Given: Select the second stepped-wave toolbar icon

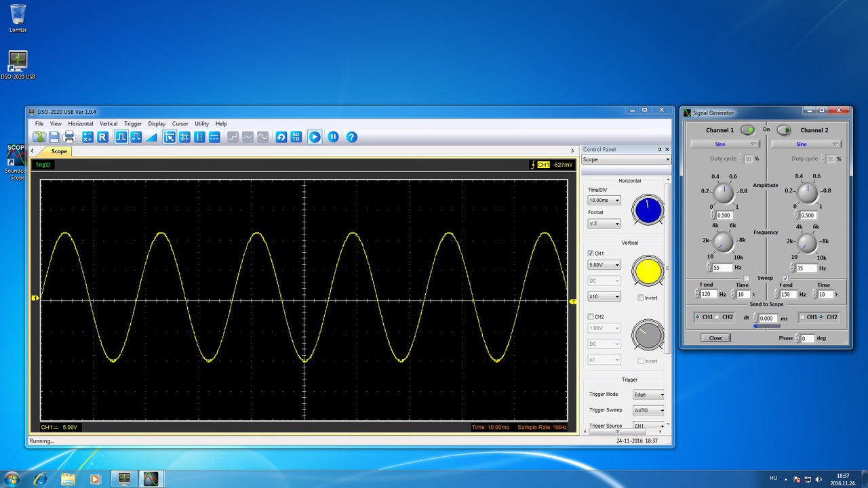Looking at the screenshot, I should (x=136, y=137).
